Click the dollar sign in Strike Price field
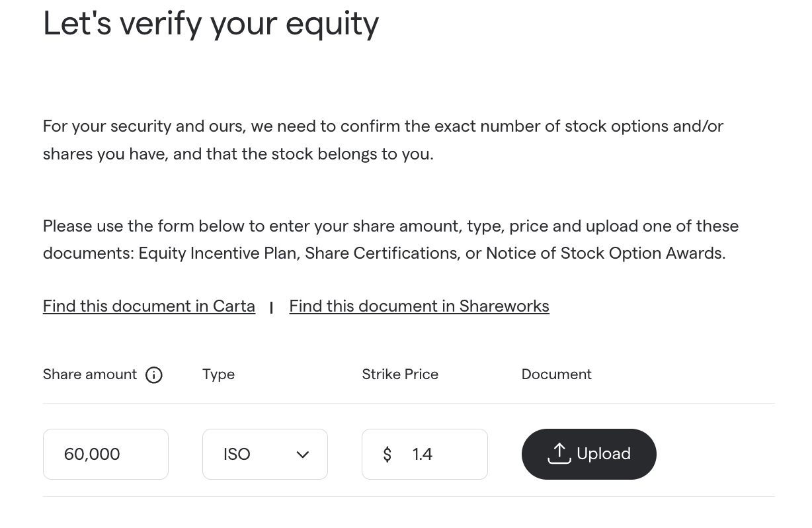 [x=387, y=455]
